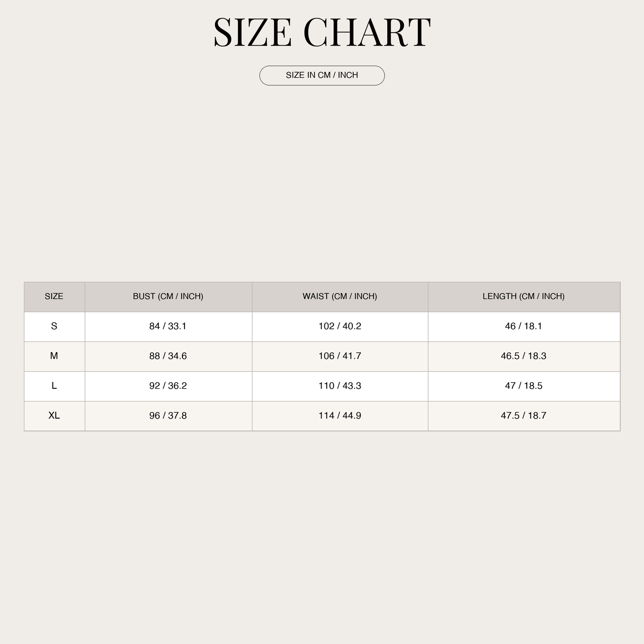Select length value 47 / 18.5
This screenshot has width=644, height=644.
click(523, 386)
